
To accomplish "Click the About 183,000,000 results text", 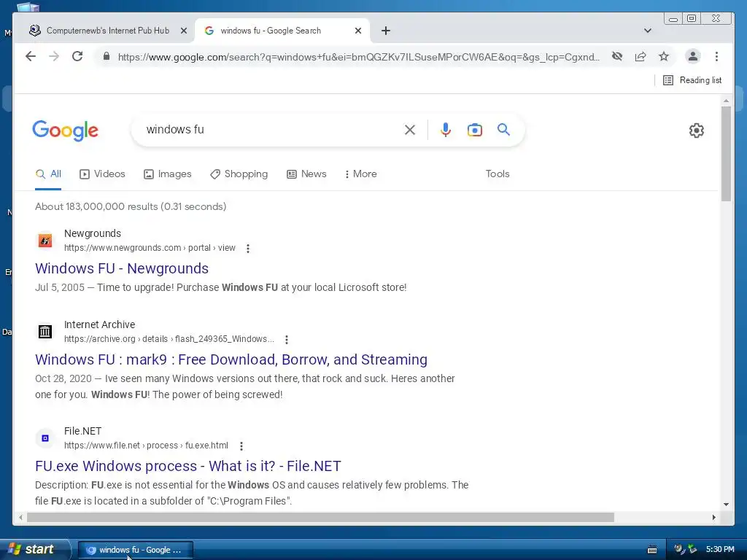I will tap(131, 206).
